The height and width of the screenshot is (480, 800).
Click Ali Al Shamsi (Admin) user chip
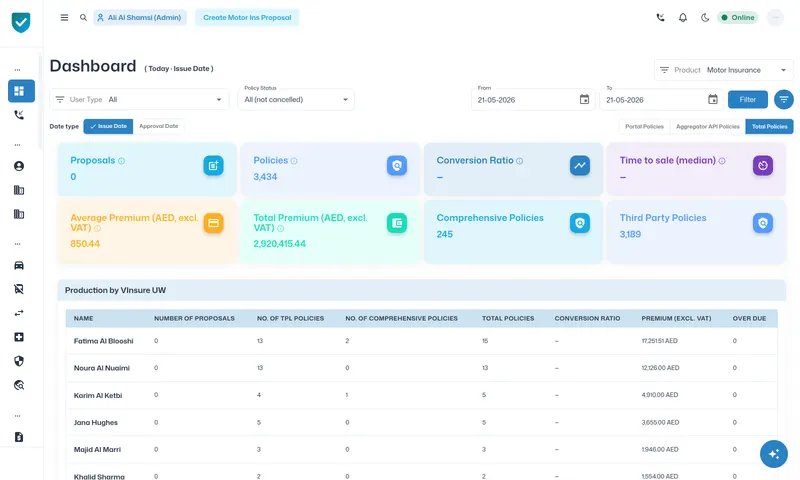coord(140,17)
